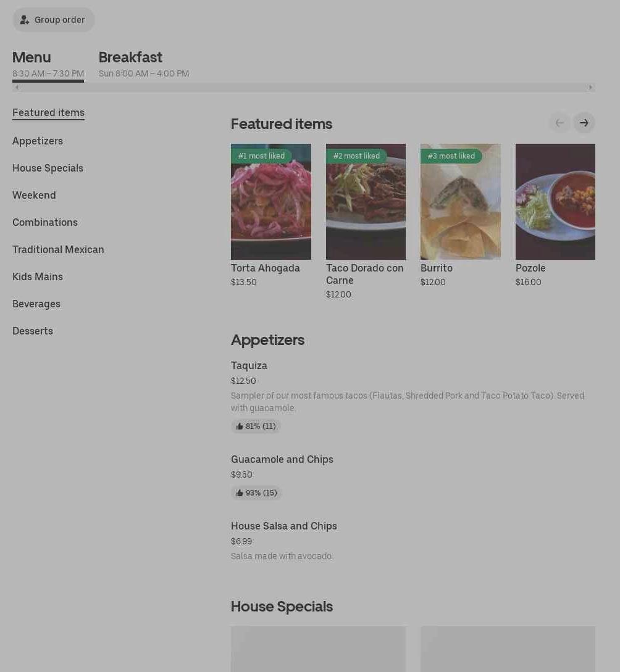The height and width of the screenshot is (672, 620).
Task: Open the Desserts category
Action: [33, 331]
